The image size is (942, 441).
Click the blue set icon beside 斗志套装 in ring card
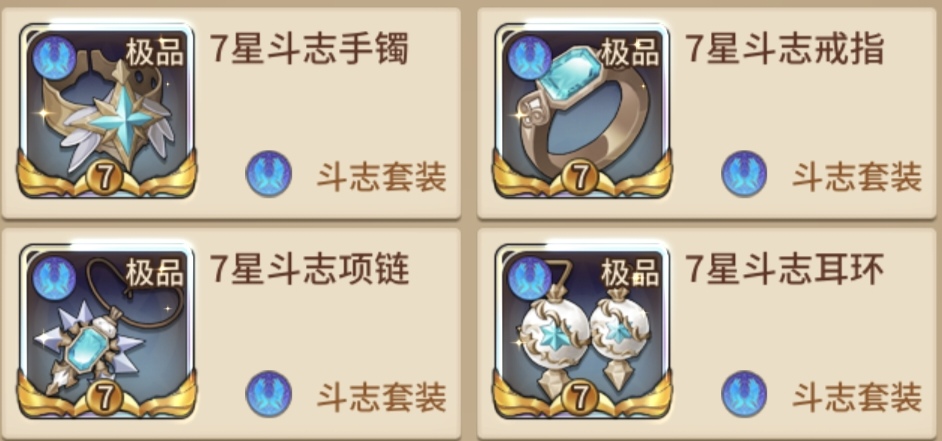(744, 174)
